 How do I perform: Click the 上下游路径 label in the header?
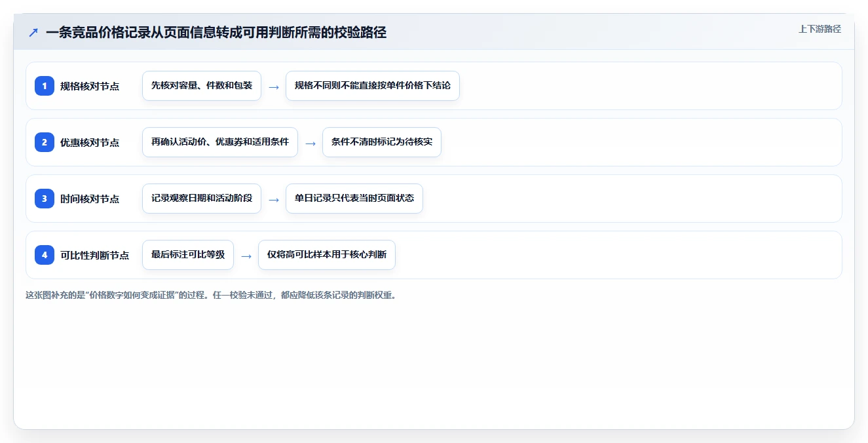point(820,29)
